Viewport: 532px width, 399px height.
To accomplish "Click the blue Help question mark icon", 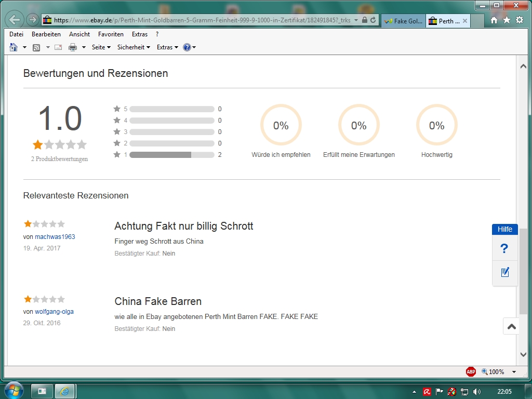I will click(x=187, y=47).
